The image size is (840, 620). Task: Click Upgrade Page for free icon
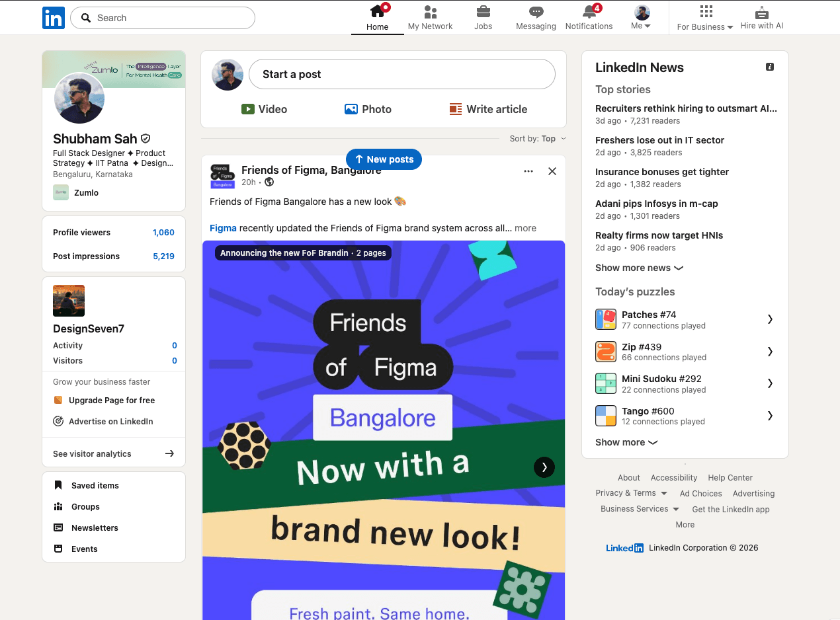click(58, 401)
